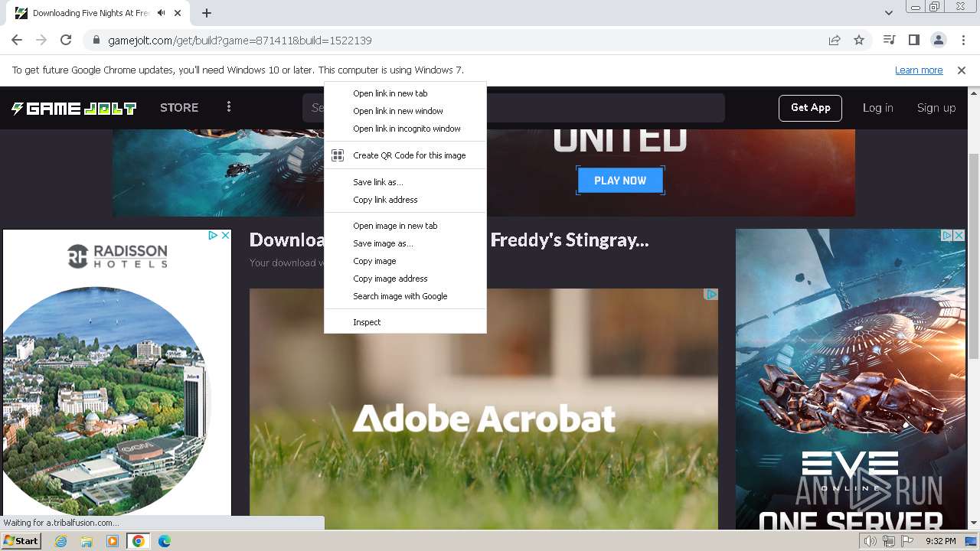Select Open link in new window

pyautogui.click(x=405, y=111)
